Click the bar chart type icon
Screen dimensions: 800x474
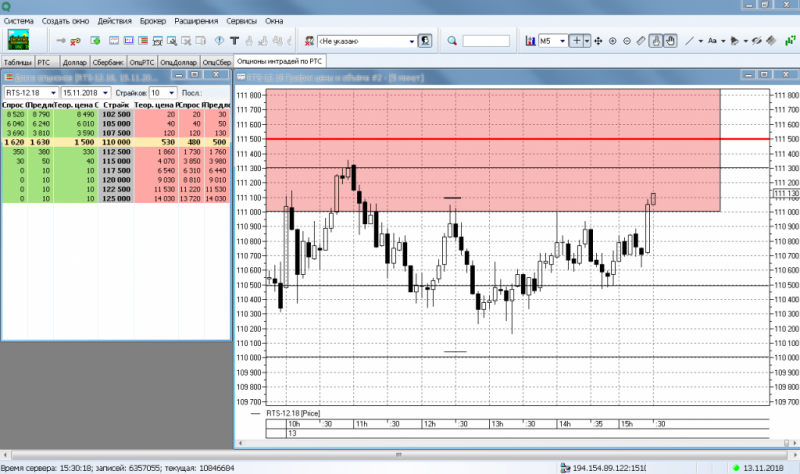click(x=530, y=41)
